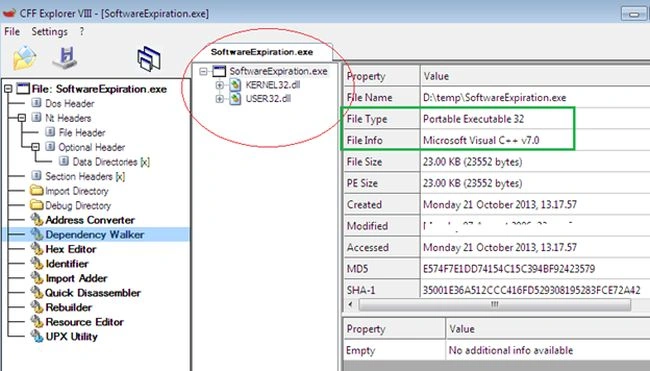Collapse the File: SoftwareExpiration.exe root node
The image size is (650, 371).
point(8,89)
